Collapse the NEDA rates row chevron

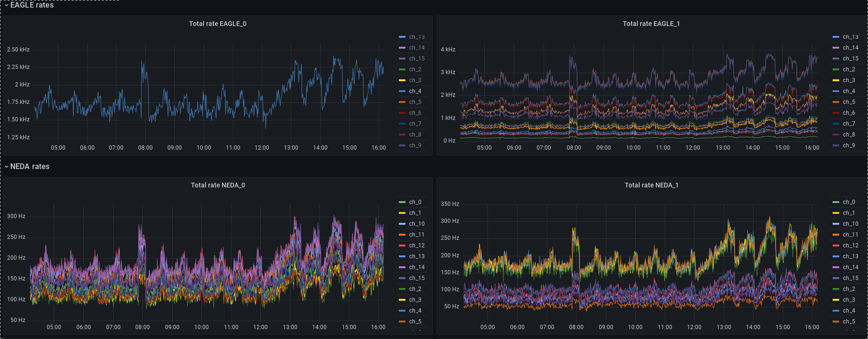coord(7,167)
